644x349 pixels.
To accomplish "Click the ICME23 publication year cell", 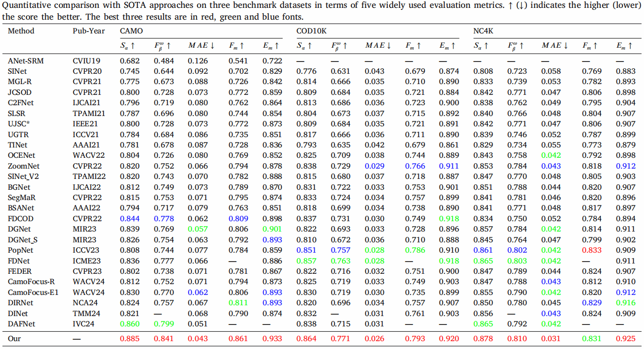I will (88, 261).
